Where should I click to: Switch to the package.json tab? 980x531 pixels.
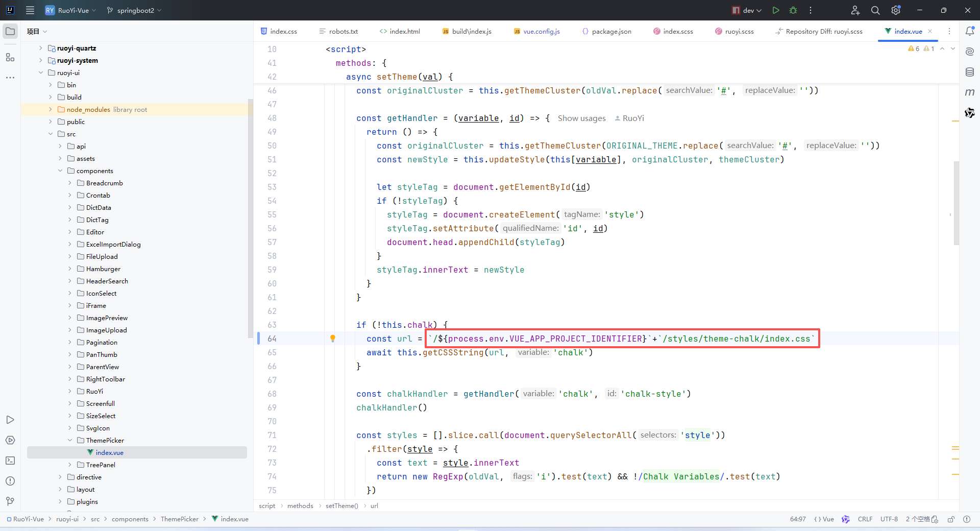[x=611, y=31]
